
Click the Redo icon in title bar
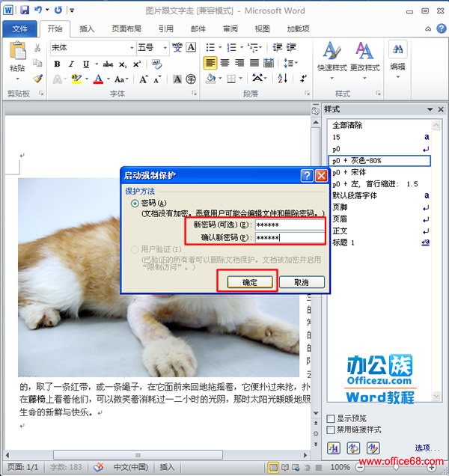[x=58, y=10]
